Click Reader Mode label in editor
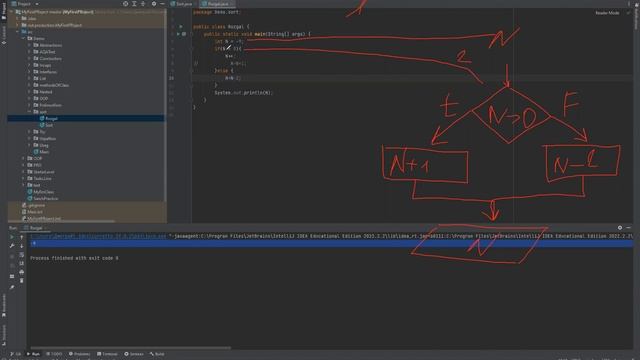640x360 pixels. (607, 13)
